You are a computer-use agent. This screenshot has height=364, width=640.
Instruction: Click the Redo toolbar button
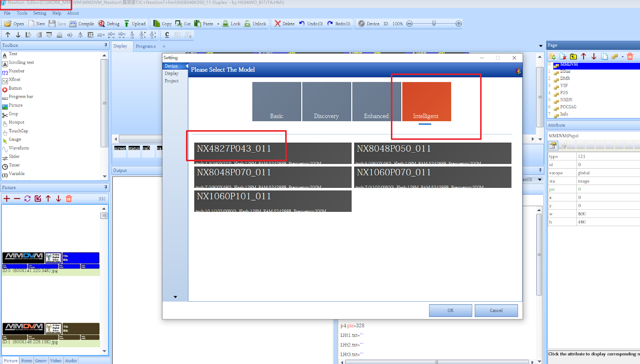[339, 24]
